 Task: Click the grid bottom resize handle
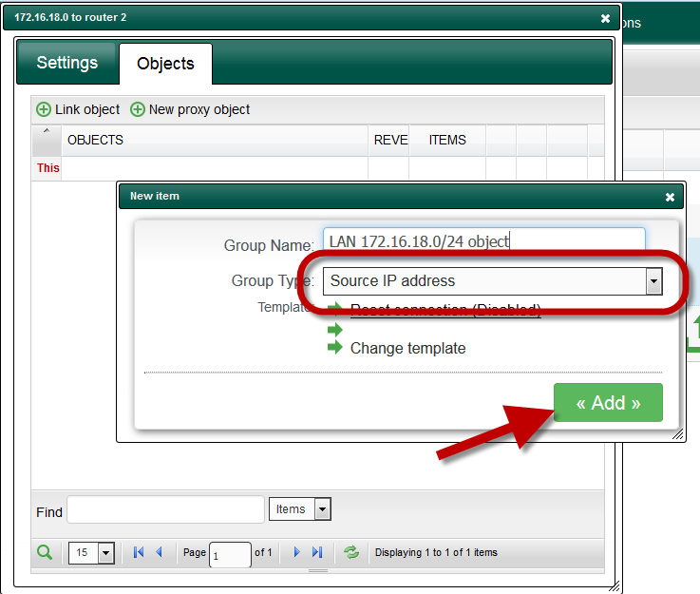[318, 571]
